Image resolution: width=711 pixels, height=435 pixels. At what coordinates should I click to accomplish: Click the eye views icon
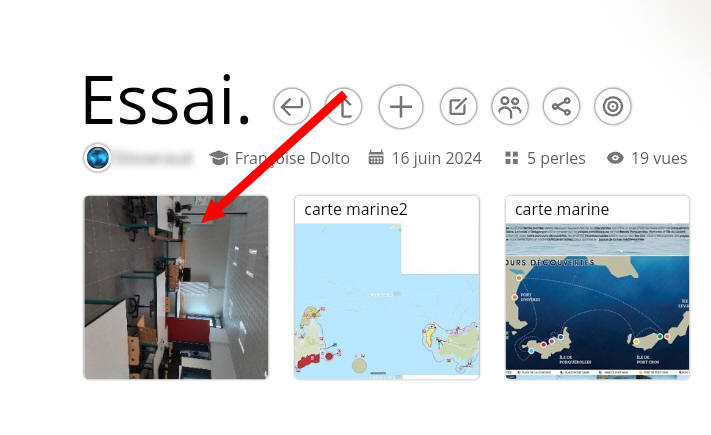pos(615,158)
